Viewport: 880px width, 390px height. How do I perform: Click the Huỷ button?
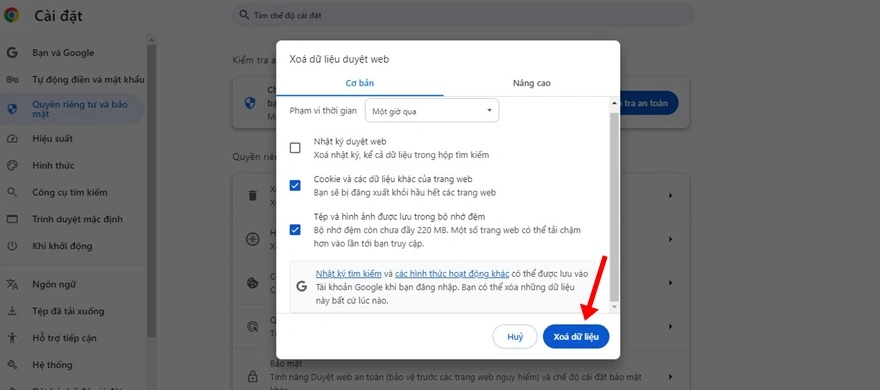(515, 337)
